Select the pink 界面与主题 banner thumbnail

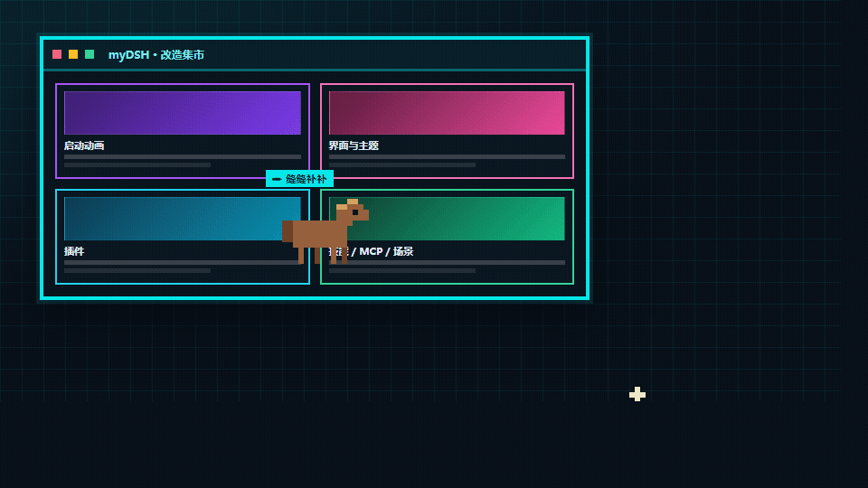coord(447,113)
